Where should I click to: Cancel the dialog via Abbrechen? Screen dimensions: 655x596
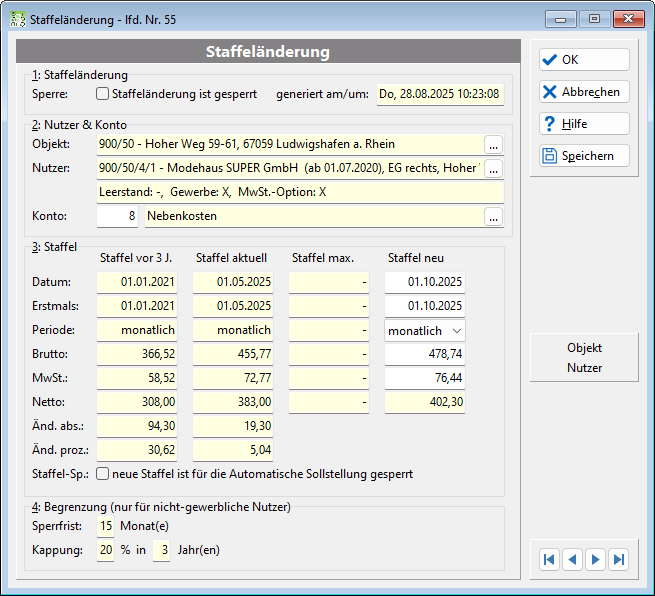point(584,92)
